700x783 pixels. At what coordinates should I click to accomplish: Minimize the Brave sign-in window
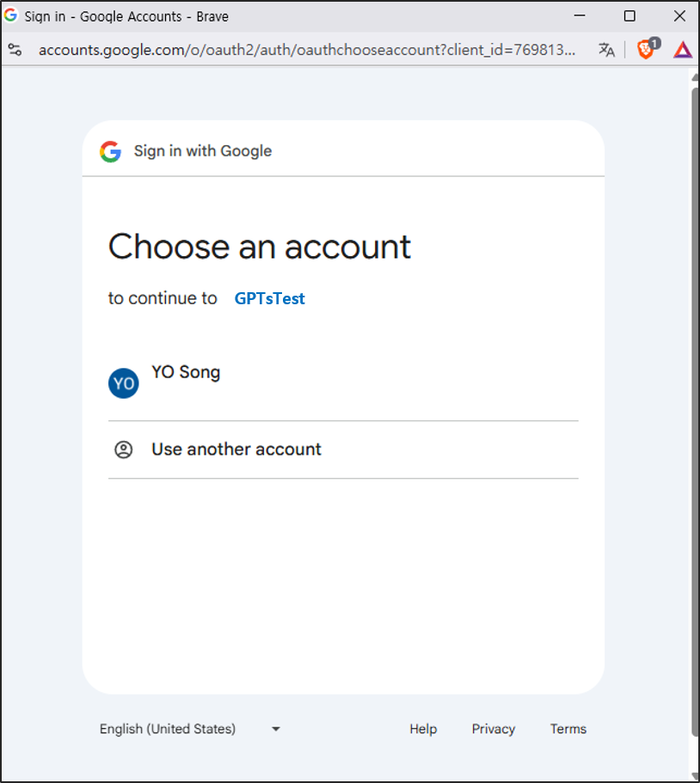click(x=580, y=15)
